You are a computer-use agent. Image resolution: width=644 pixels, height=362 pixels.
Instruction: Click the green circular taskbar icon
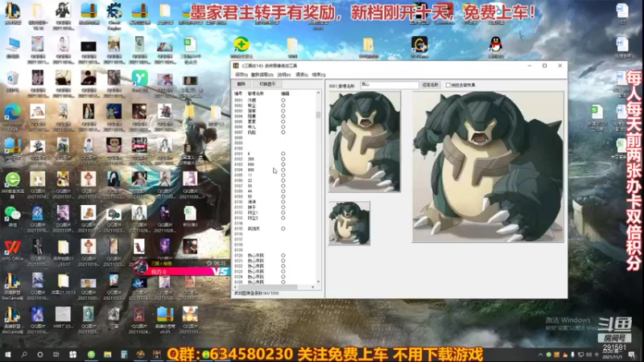tap(91, 355)
